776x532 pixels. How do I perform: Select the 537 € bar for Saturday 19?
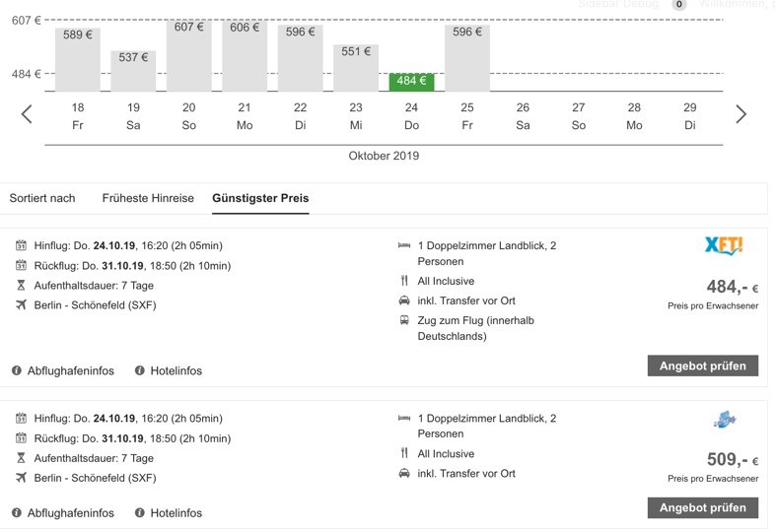point(133,71)
